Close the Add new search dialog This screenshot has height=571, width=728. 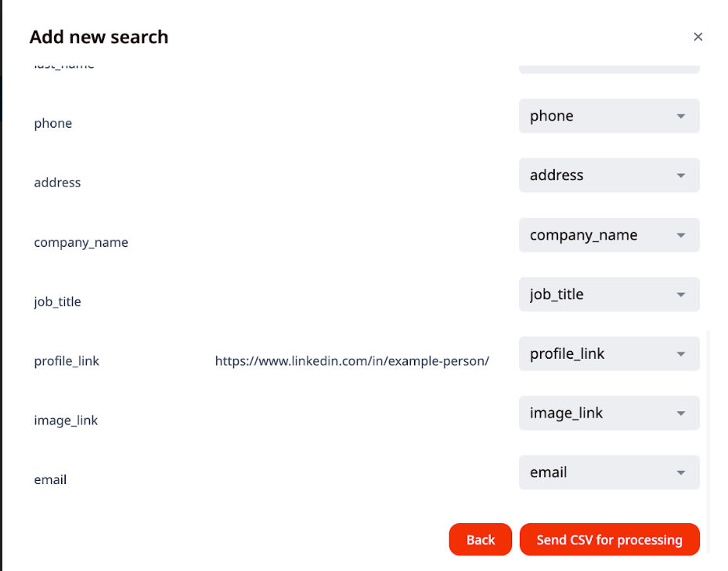coord(697,37)
